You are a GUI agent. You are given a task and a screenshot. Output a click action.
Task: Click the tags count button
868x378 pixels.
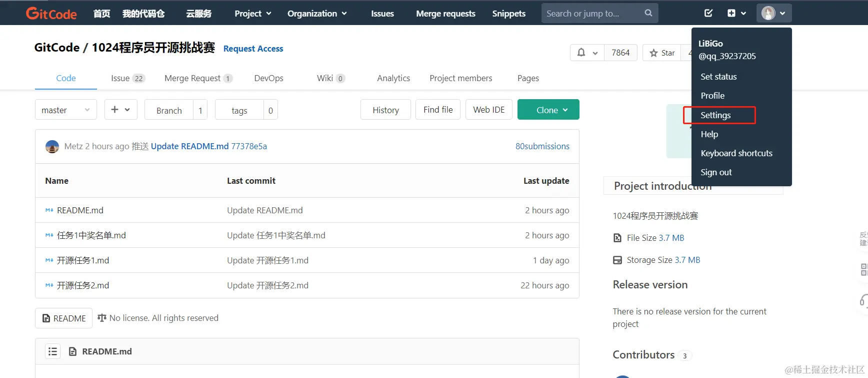pyautogui.click(x=246, y=110)
